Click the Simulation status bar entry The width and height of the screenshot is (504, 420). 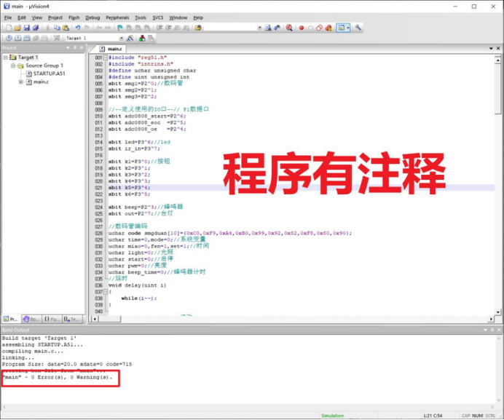coord(333,416)
